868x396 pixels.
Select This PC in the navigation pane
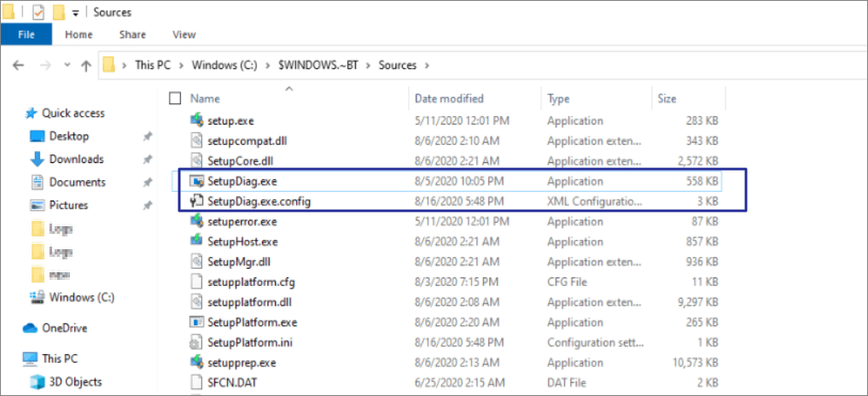tap(60, 359)
